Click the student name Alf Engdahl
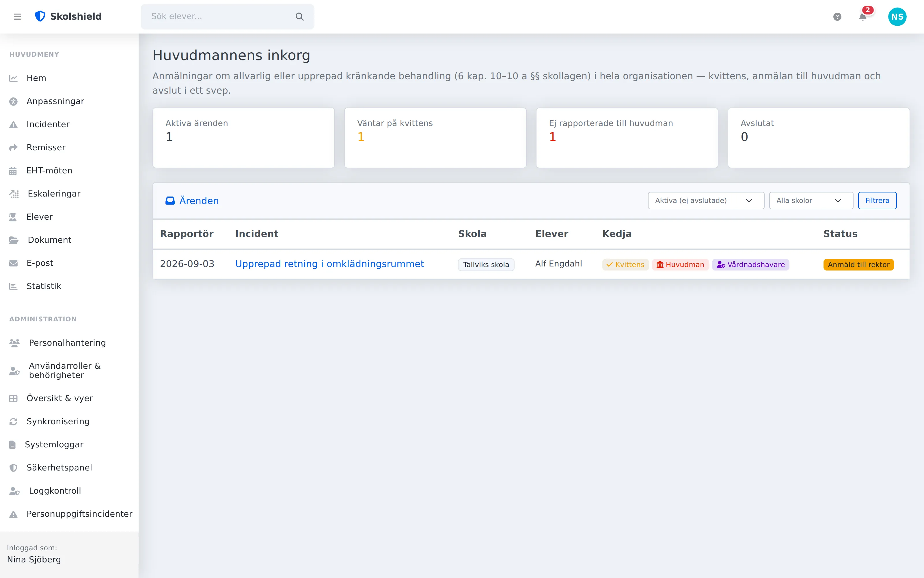The image size is (924, 578). (559, 264)
